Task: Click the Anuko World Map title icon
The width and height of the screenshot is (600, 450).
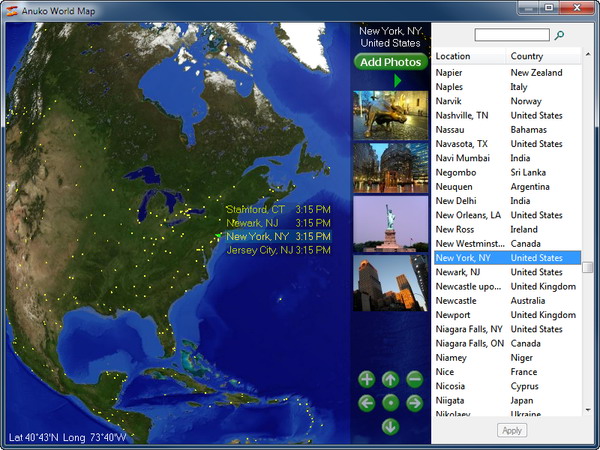Action: 12,11
